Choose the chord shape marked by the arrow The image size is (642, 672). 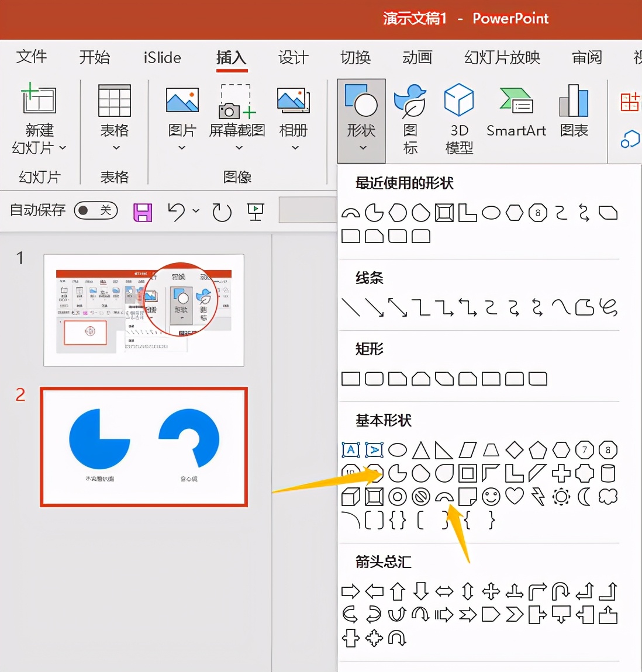coord(444,497)
